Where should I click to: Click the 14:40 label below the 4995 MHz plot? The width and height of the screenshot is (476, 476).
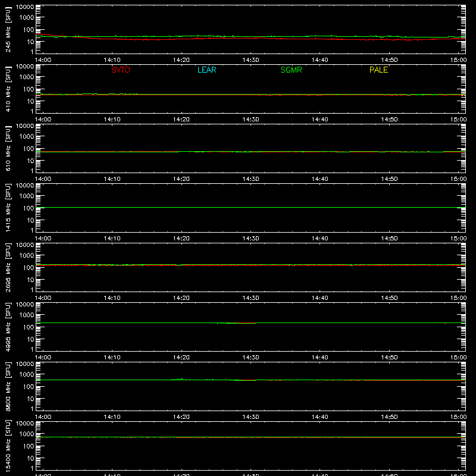tap(320, 358)
